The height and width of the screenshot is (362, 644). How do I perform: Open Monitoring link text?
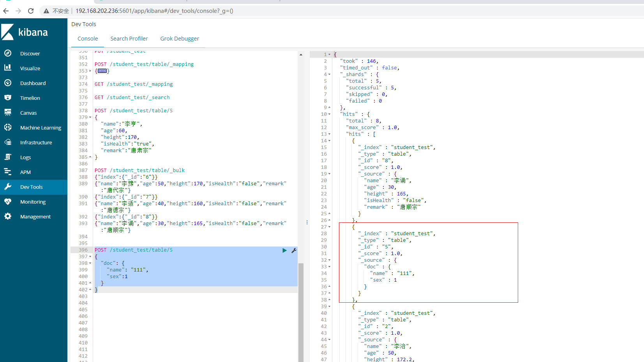[33, 202]
